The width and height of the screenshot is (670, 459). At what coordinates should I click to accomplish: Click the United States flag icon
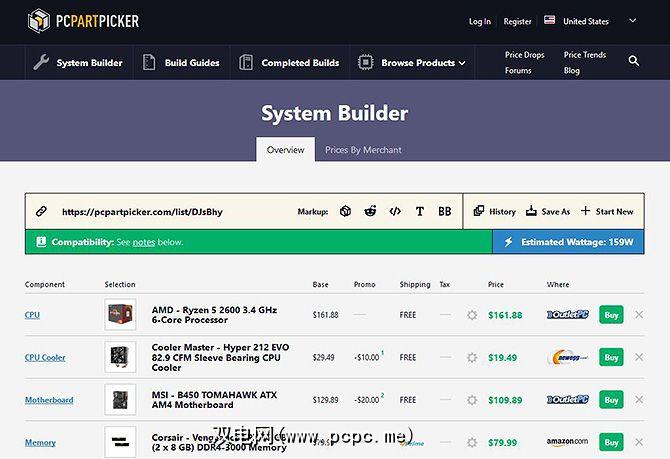(550, 20)
